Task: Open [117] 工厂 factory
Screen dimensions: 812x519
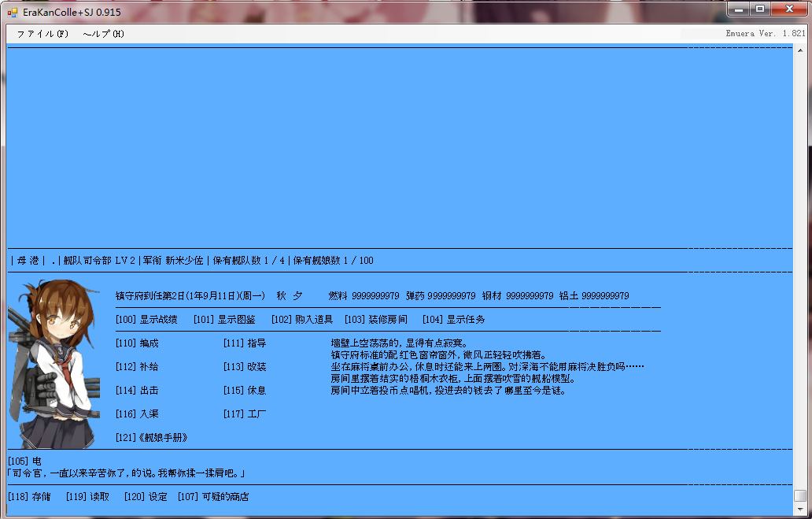Action: pos(245,414)
